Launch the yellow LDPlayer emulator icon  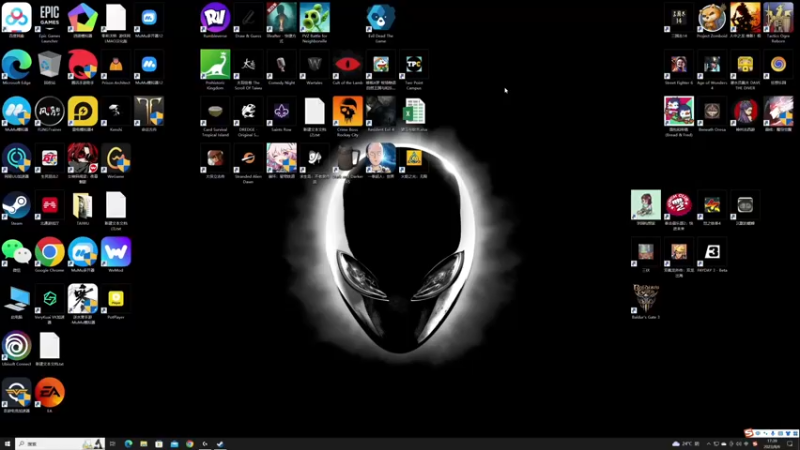pos(83,115)
